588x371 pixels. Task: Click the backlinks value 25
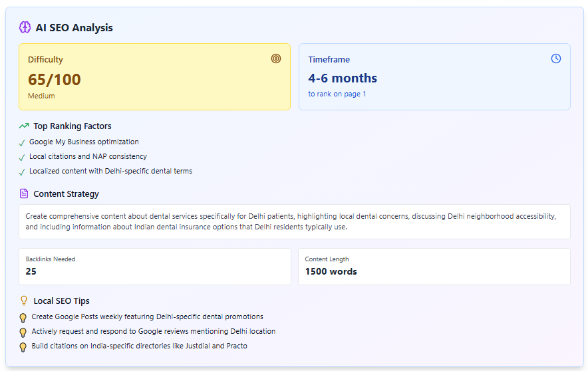click(31, 271)
